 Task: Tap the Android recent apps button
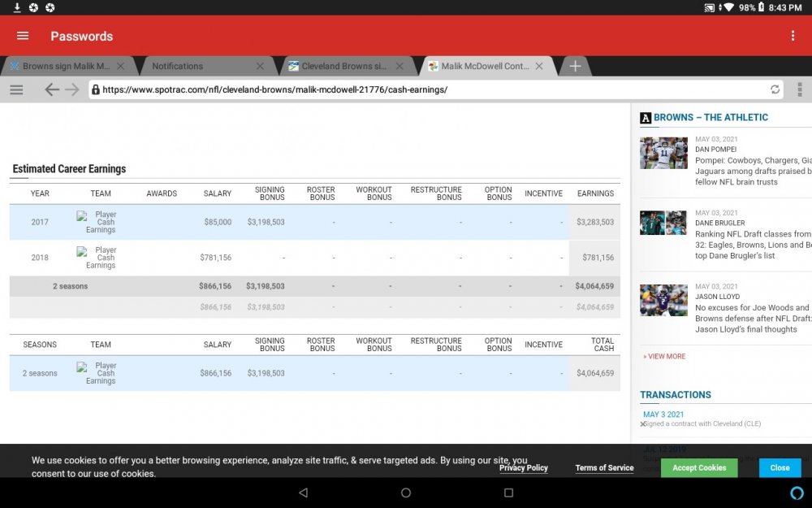point(508,493)
